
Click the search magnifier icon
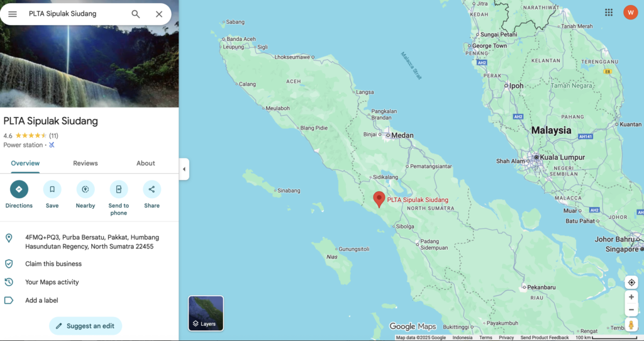pos(136,14)
